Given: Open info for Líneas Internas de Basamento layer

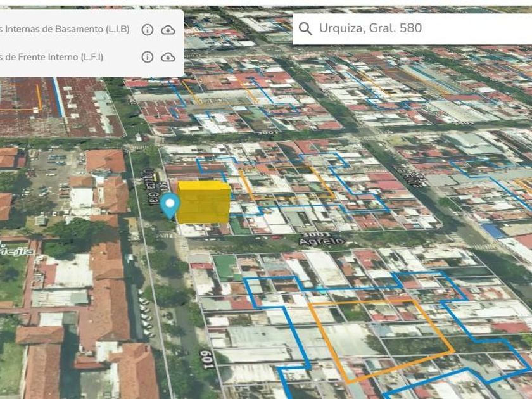Looking at the screenshot, I should (148, 30).
